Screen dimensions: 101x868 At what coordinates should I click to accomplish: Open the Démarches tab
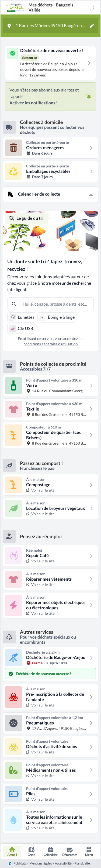click(x=70, y=851)
